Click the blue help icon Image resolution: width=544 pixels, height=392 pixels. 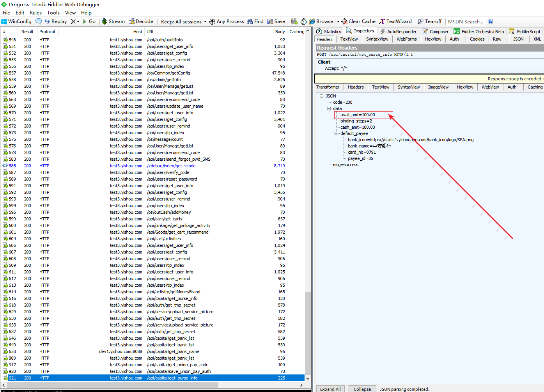pyautogui.click(x=491, y=21)
